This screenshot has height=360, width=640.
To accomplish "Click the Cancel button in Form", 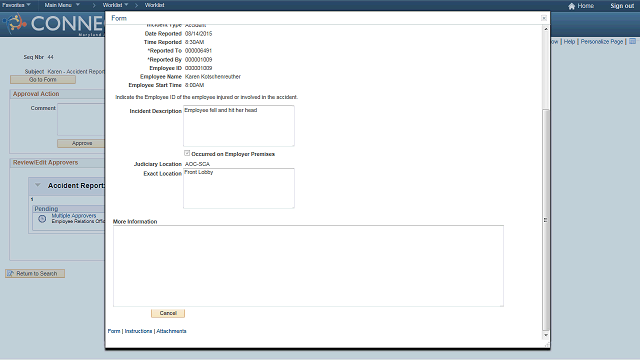I will click(168, 313).
